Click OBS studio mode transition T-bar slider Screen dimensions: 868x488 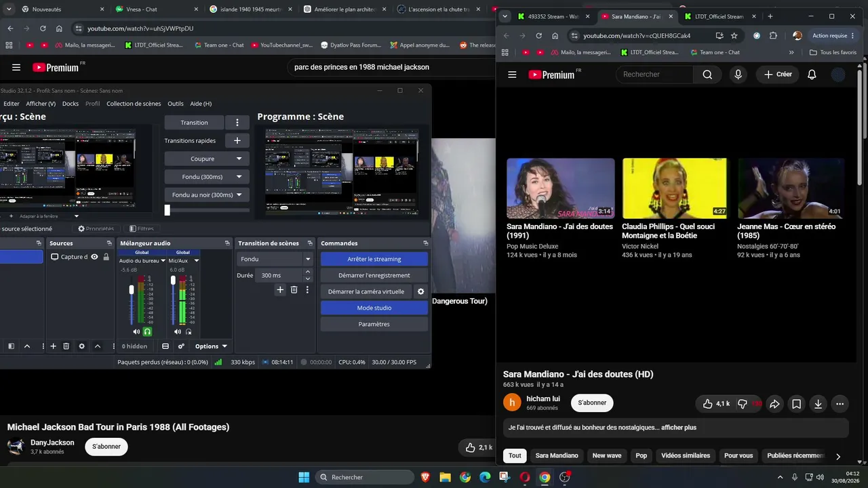(x=167, y=210)
